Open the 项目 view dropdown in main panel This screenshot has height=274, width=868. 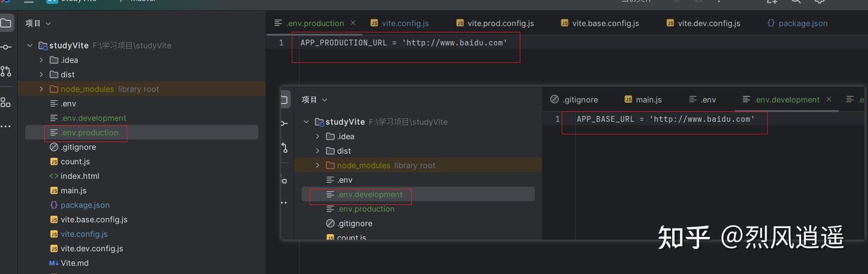click(x=38, y=24)
